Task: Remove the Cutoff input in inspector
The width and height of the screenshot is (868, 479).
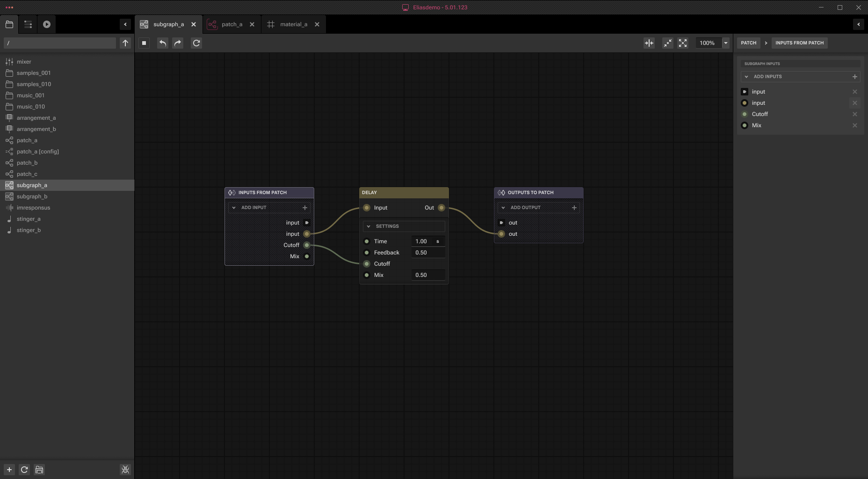Action: (855, 114)
